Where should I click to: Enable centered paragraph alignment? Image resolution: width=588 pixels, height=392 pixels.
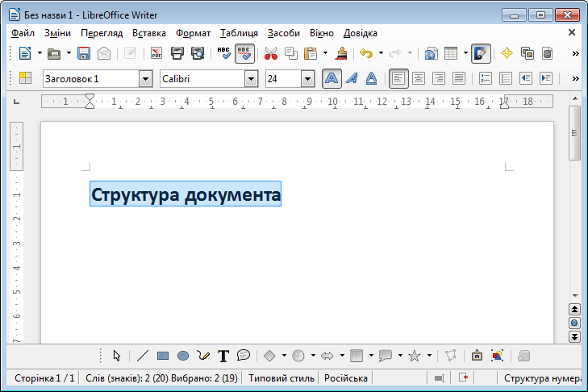(x=418, y=78)
